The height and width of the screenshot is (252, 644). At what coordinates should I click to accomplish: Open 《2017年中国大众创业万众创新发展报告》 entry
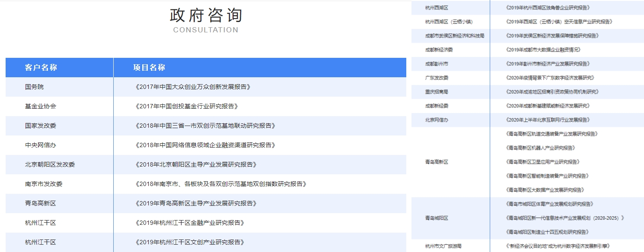[x=193, y=87]
